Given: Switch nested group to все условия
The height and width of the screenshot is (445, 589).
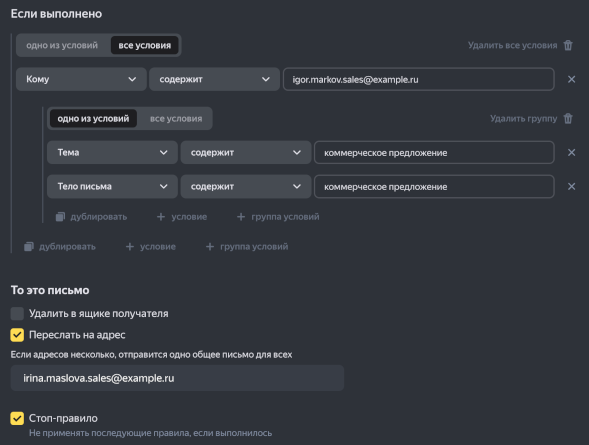Looking at the screenshot, I should (x=176, y=119).
